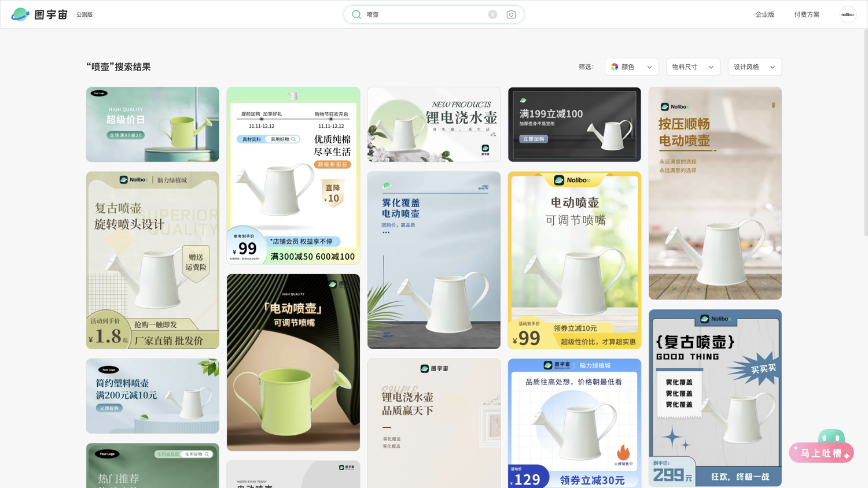The image size is (868, 488).
Task: Open the NEW PRODUCTS 锂电浇水壶 template
Action: point(434,124)
